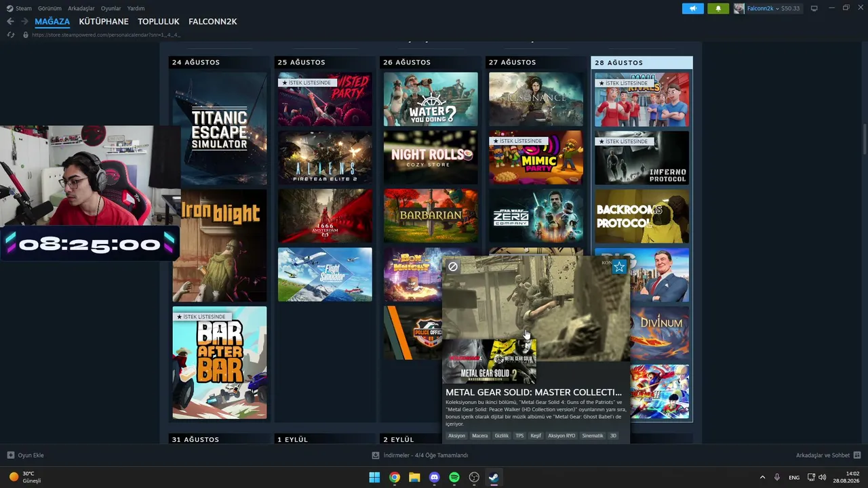Click the microphone tray icon
The height and width of the screenshot is (488, 868).
(x=777, y=477)
